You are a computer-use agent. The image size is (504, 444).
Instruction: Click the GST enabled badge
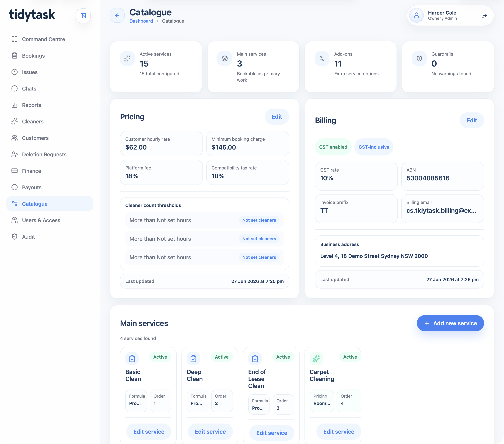click(333, 147)
